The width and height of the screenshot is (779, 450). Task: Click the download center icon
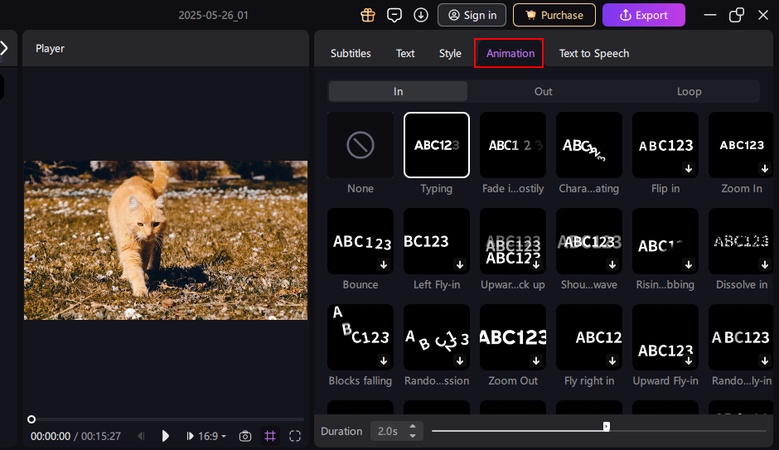[x=421, y=15]
